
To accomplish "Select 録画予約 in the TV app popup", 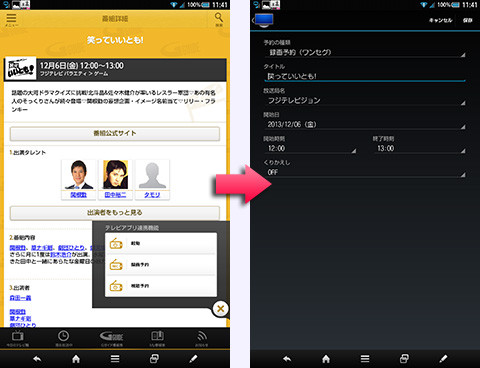I will (161, 265).
